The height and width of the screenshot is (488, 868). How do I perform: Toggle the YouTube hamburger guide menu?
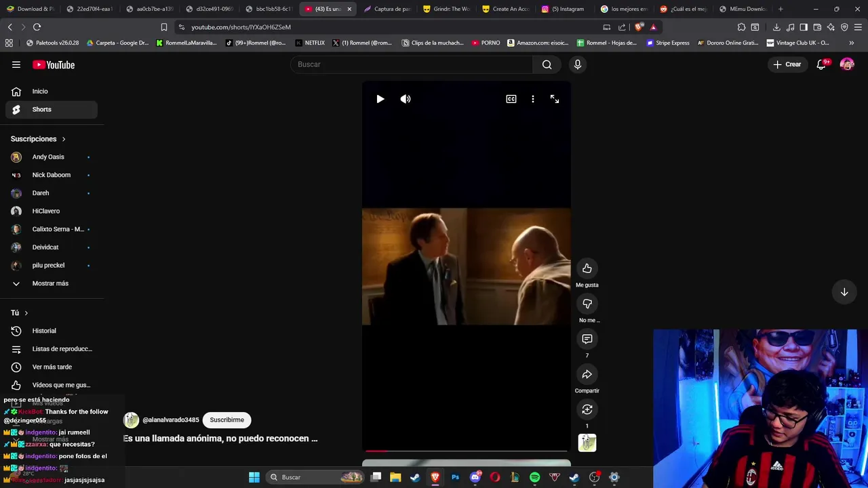(16, 65)
